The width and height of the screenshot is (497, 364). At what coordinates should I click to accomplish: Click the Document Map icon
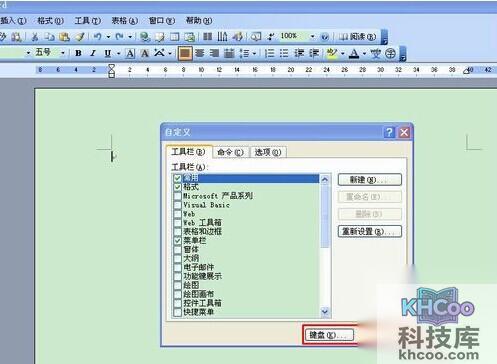coord(256,37)
